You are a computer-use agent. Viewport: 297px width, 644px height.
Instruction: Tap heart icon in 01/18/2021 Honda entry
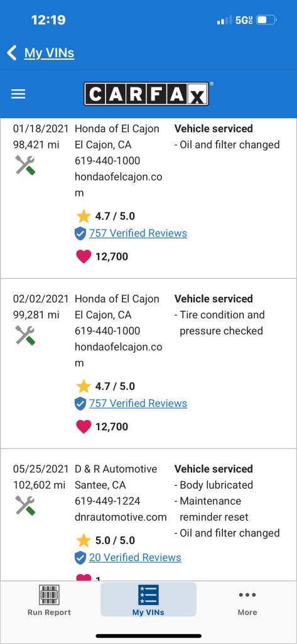point(84,257)
